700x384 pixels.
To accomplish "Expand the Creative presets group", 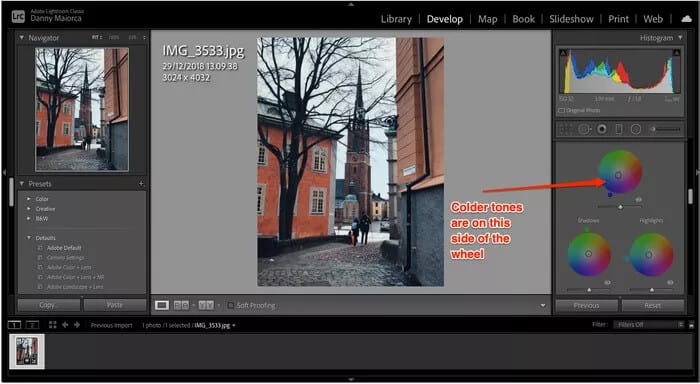I will (x=29, y=209).
